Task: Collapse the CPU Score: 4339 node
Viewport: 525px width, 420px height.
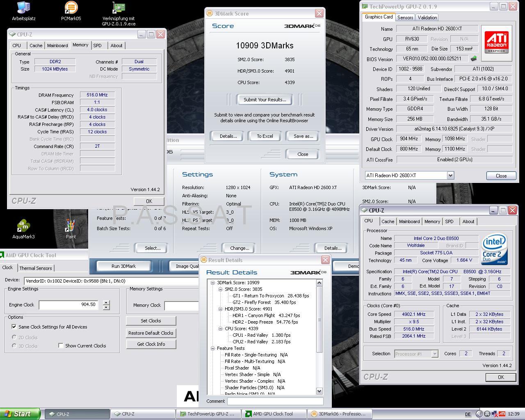Action: pyautogui.click(x=221, y=329)
